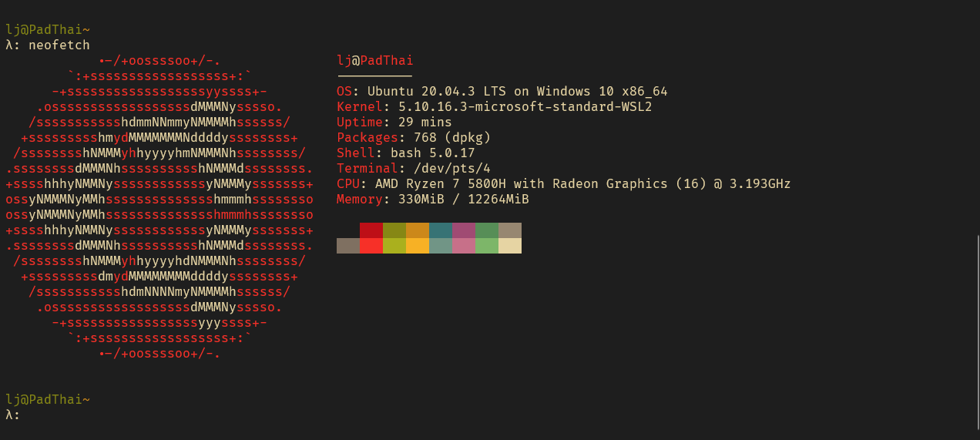Click the terminal scrollbar thumb
980x440 pixels.
point(977,332)
